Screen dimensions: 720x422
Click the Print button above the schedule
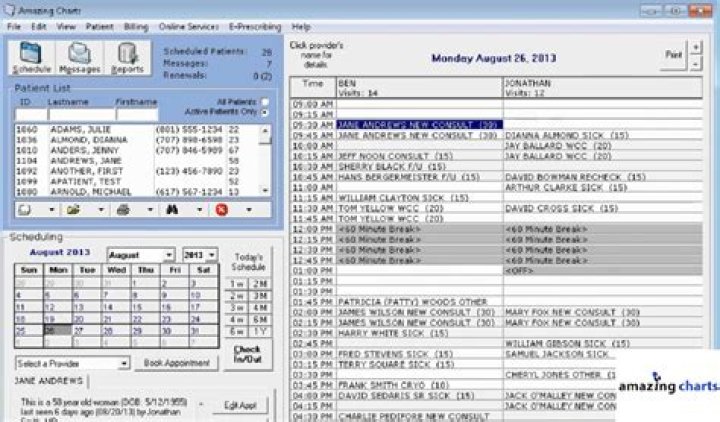tap(673, 56)
